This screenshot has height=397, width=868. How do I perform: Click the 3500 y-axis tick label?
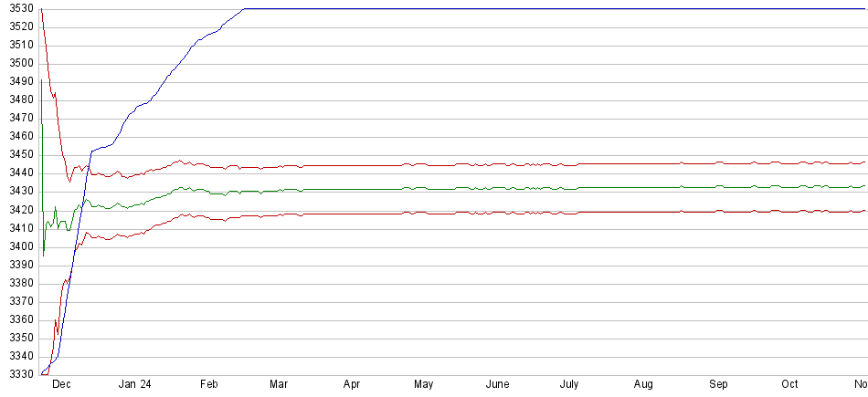click(x=17, y=64)
